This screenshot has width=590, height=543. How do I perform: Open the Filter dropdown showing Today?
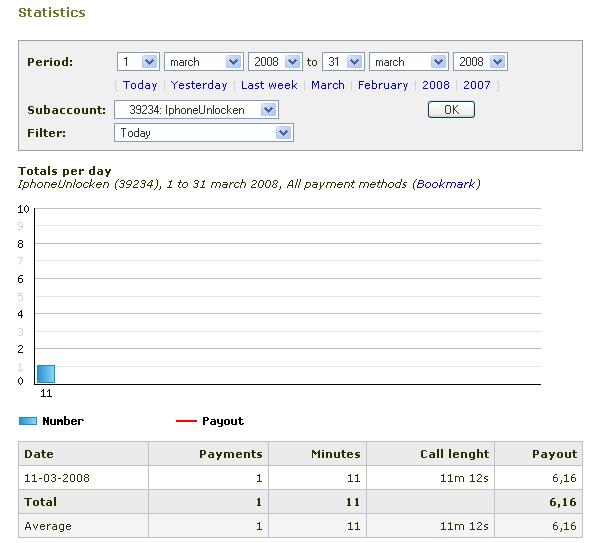204,133
